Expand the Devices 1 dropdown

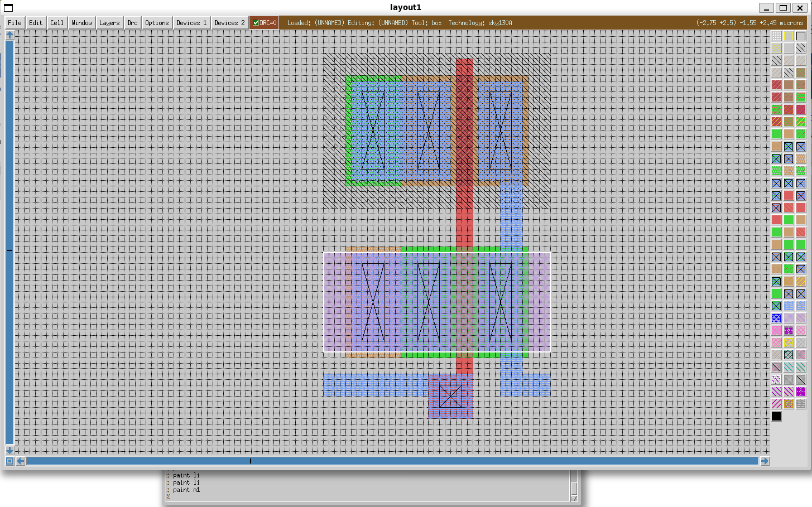pyautogui.click(x=191, y=23)
